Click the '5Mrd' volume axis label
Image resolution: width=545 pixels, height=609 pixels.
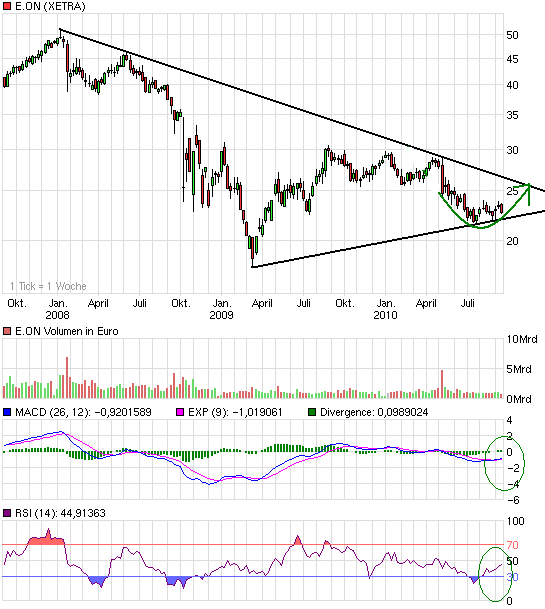pos(519,369)
